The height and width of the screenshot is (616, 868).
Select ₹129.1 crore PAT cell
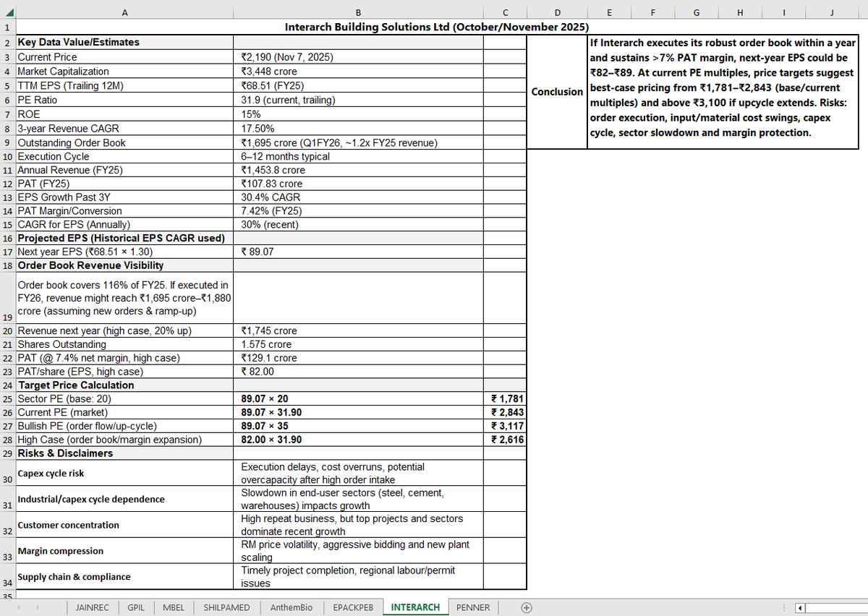click(x=358, y=359)
